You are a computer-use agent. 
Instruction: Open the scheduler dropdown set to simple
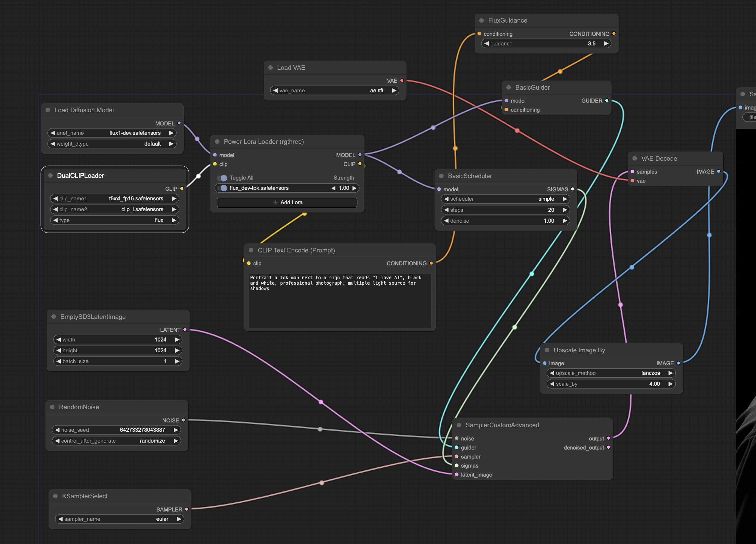point(505,199)
